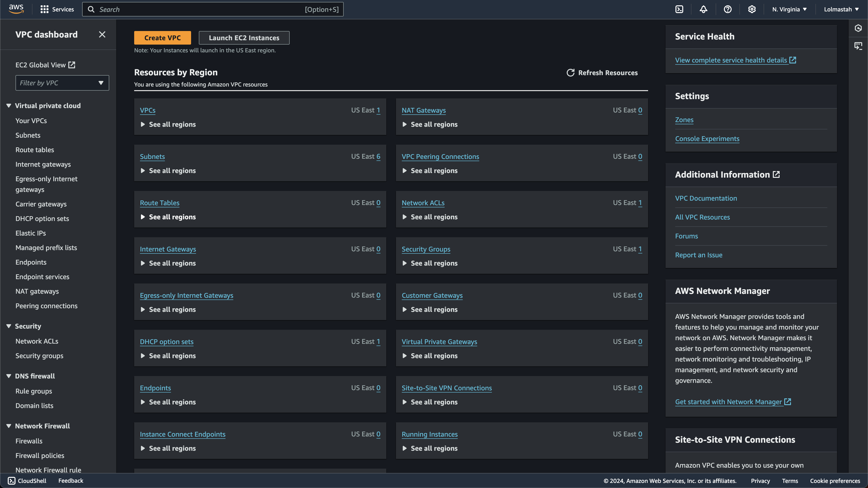Open the Network ACLs resource card link
The height and width of the screenshot is (488, 868).
click(423, 203)
